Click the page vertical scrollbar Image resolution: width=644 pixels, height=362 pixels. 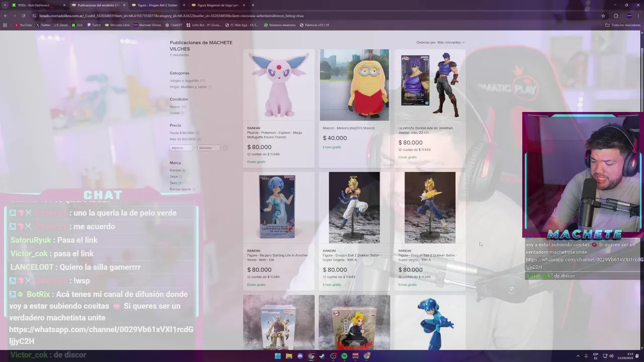(641, 191)
